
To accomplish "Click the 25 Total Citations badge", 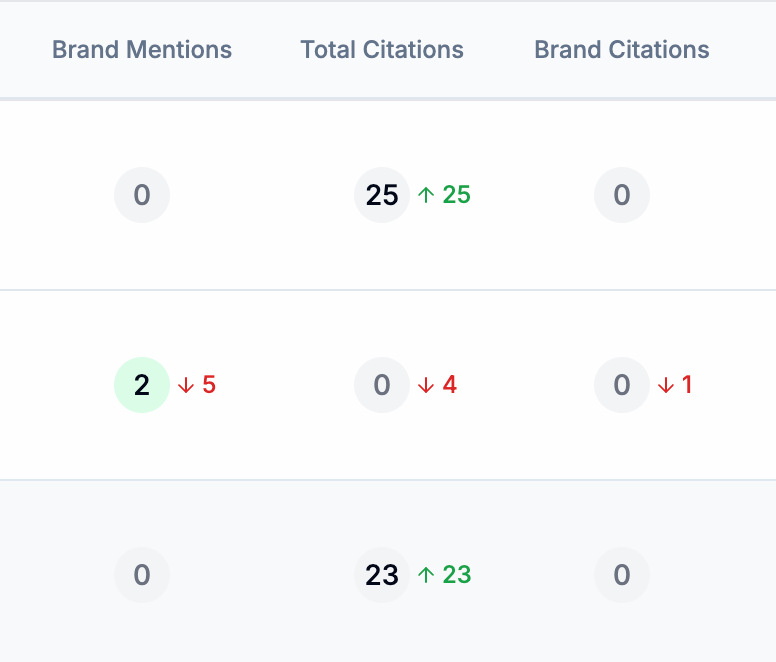I will [382, 195].
